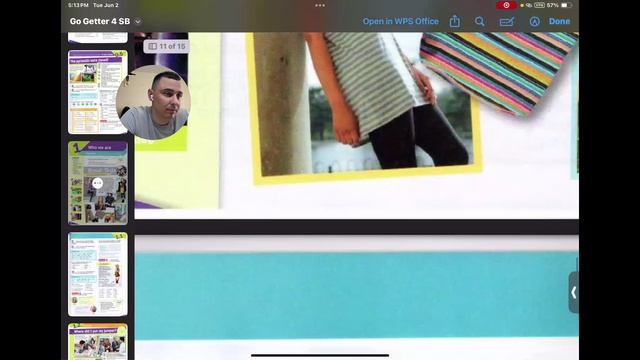The image size is (640, 360).
Task: Tap the 11 of 15 page indicator
Action: 167,47
